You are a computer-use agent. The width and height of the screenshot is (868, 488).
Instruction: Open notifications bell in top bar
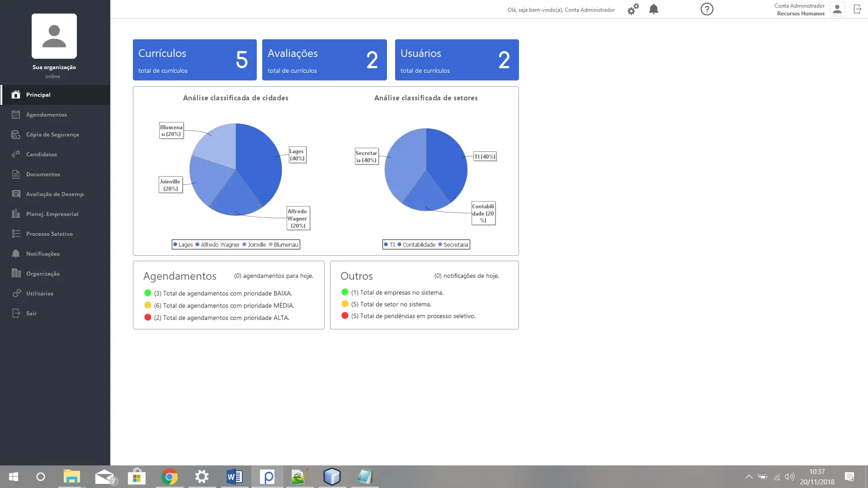point(654,9)
